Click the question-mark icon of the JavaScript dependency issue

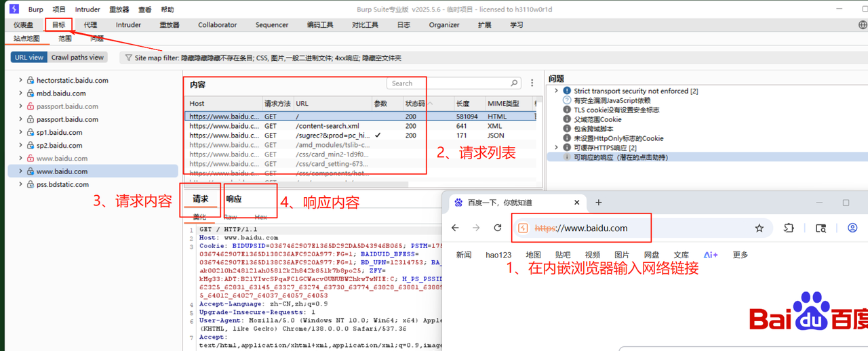tap(567, 100)
